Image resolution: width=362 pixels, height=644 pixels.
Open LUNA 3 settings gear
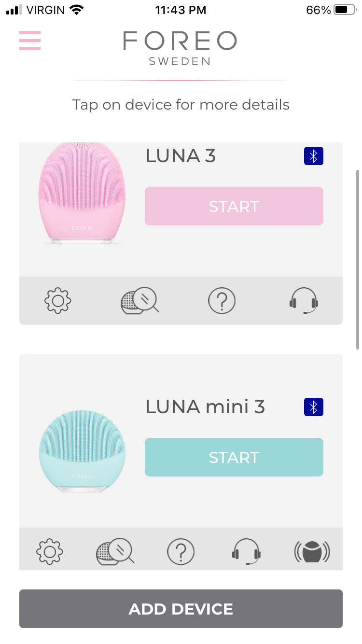click(58, 301)
